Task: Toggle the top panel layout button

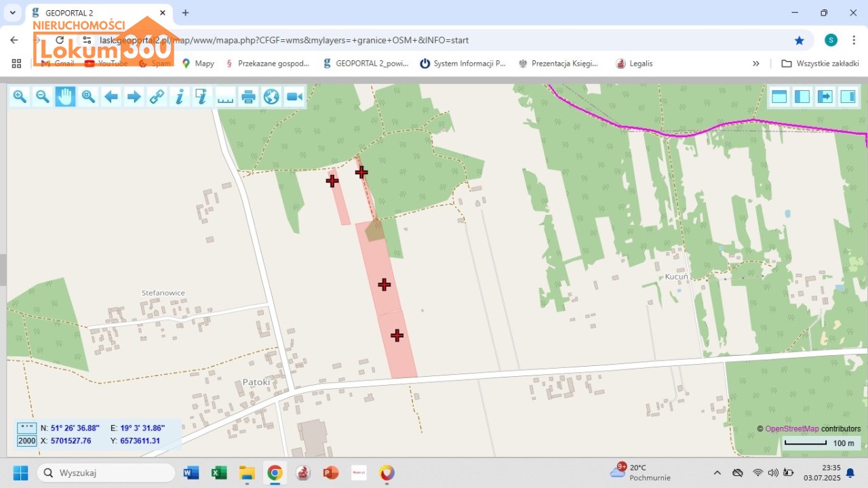Action: (779, 97)
